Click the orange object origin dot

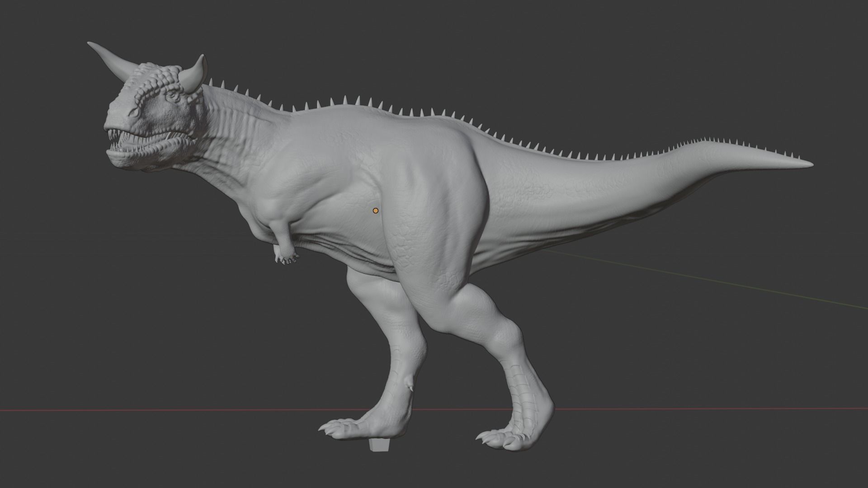coord(375,211)
